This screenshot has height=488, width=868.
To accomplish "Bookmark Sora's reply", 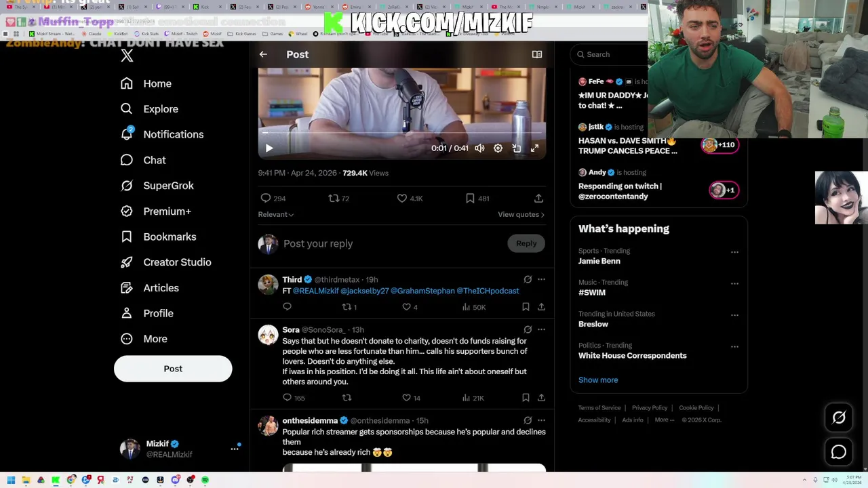I will click(526, 398).
